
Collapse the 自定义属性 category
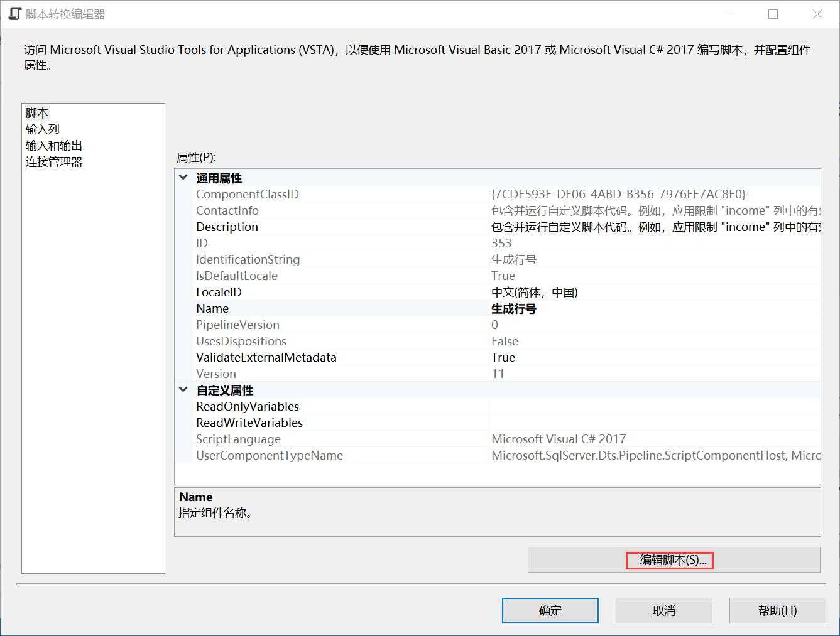coord(183,390)
